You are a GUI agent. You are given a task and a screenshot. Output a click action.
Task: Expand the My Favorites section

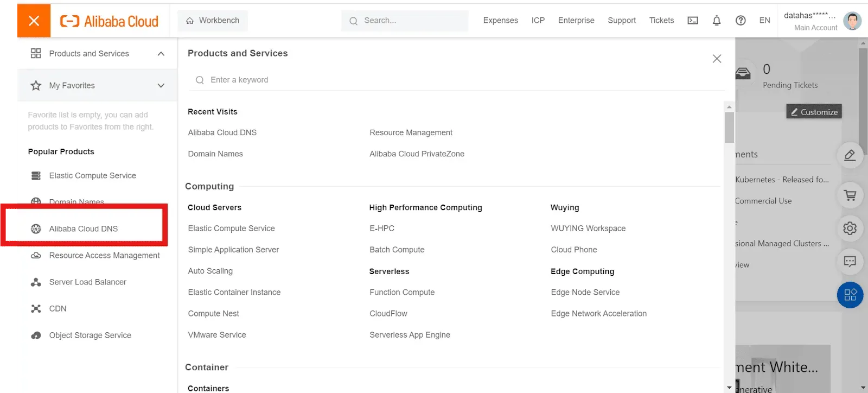coord(161,86)
